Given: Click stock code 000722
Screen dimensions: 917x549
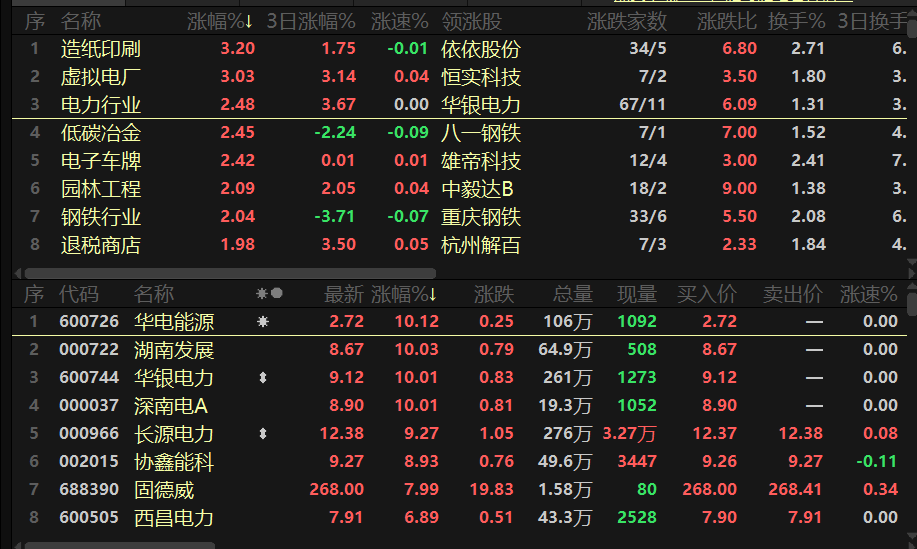Looking at the screenshot, I should [x=89, y=350].
